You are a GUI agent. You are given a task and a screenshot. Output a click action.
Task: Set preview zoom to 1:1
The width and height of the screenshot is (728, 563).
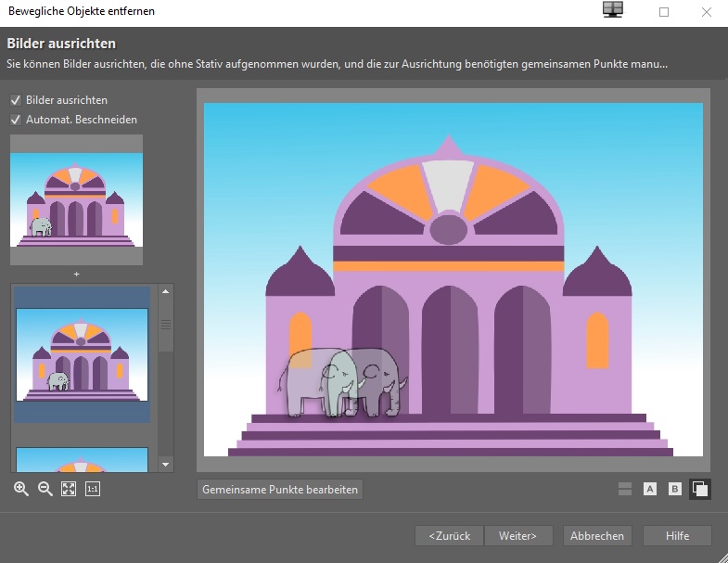point(93,489)
